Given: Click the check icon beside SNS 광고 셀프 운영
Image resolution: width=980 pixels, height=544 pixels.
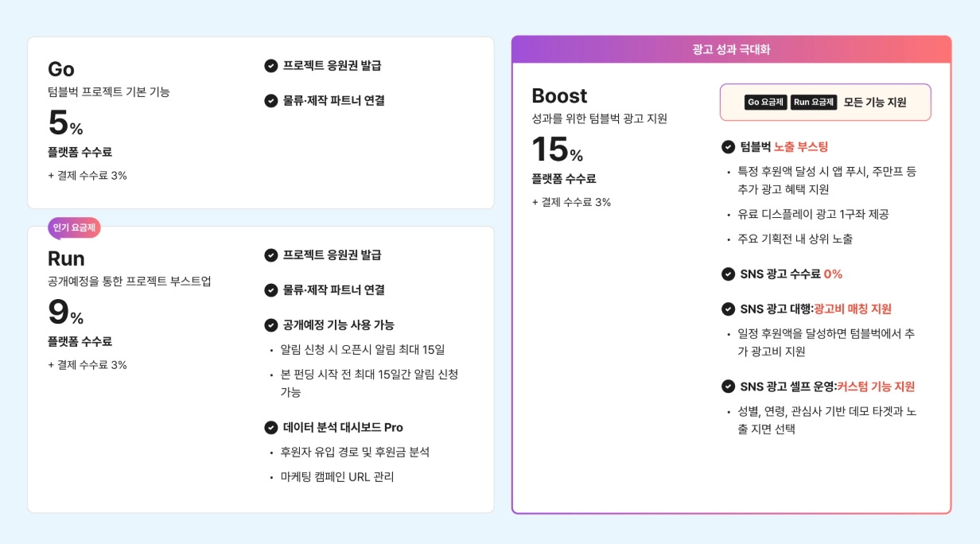Looking at the screenshot, I should click(x=728, y=387).
